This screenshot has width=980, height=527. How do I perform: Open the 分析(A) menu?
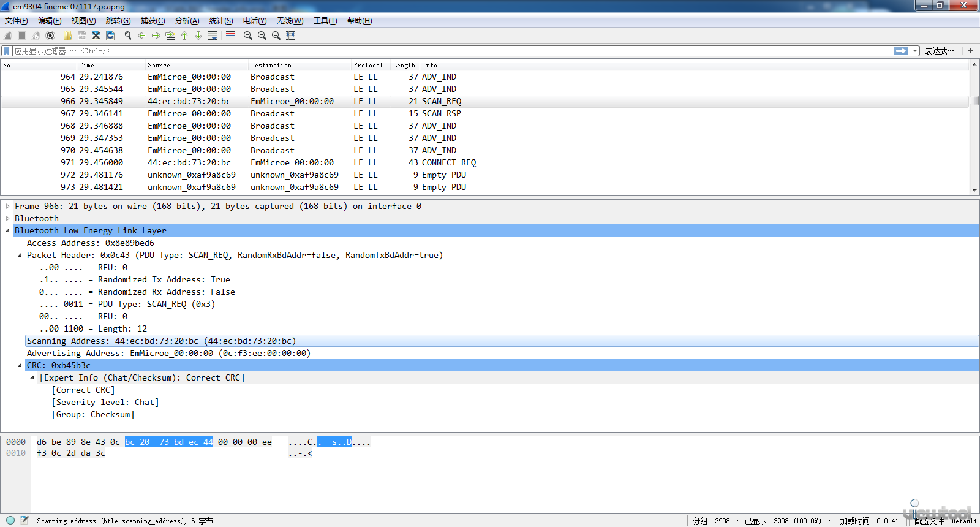click(x=187, y=21)
